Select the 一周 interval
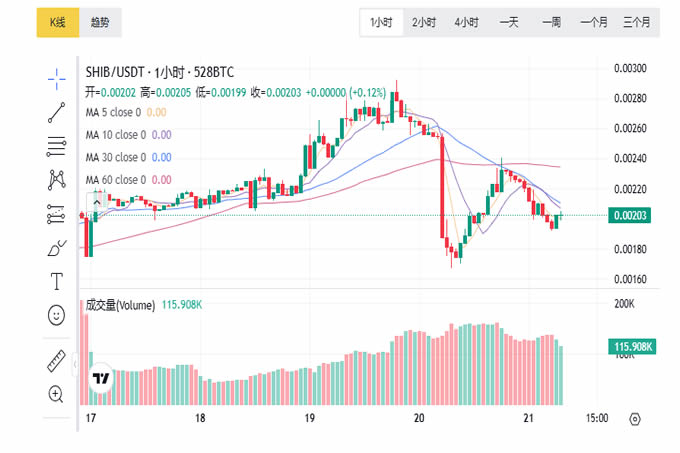 551,23
